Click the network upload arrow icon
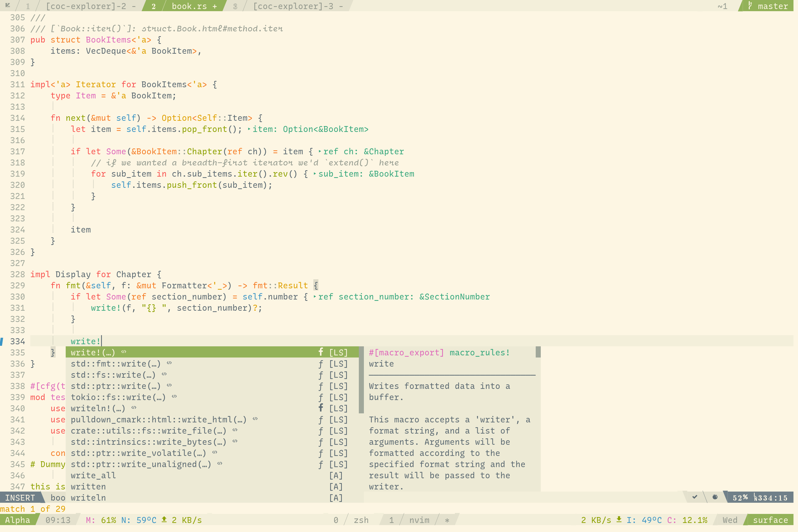Screen dimensions: 798x532 click(x=164, y=519)
